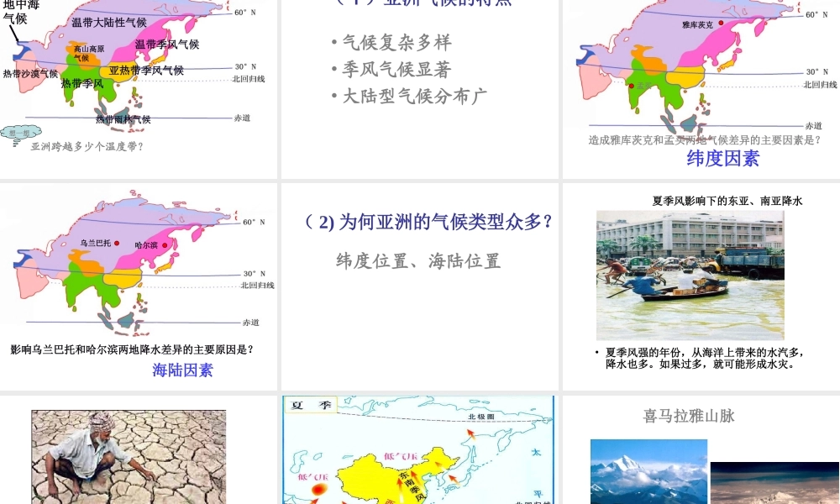The image size is (840, 504).
Task: Click 60° N on the 乌兰巴托 map
Action: point(254,222)
